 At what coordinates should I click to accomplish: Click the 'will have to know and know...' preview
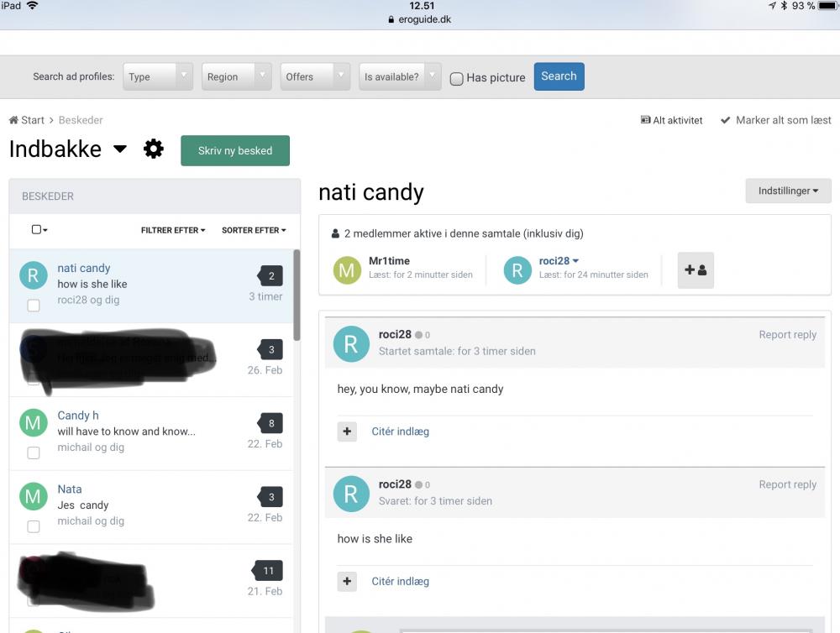[127, 432]
